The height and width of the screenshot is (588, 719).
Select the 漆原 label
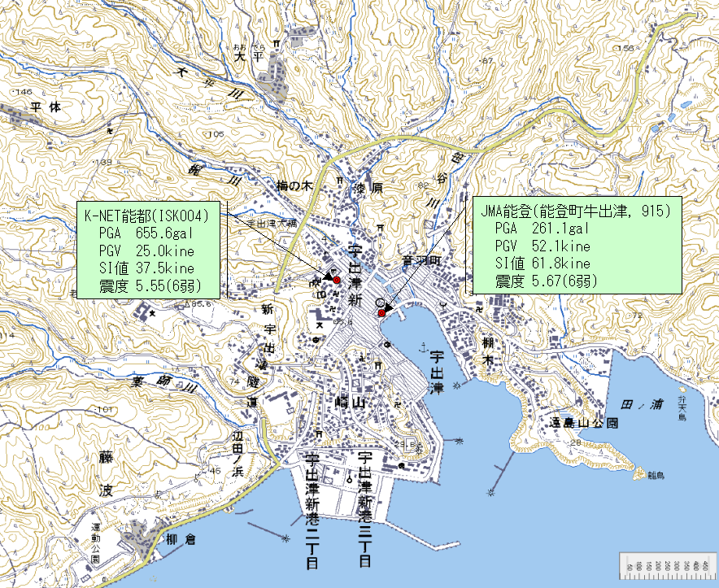(x=368, y=189)
